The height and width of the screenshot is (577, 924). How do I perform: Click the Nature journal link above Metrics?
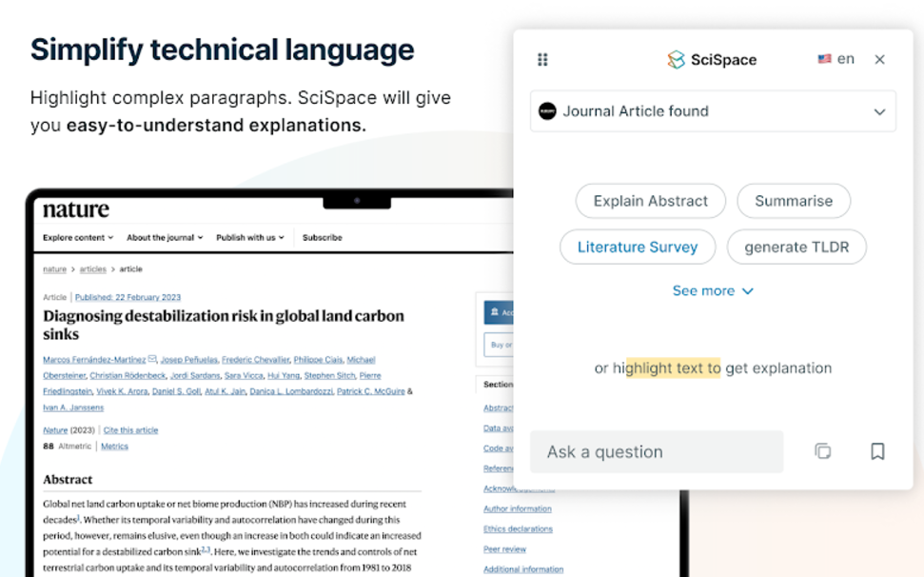point(55,430)
